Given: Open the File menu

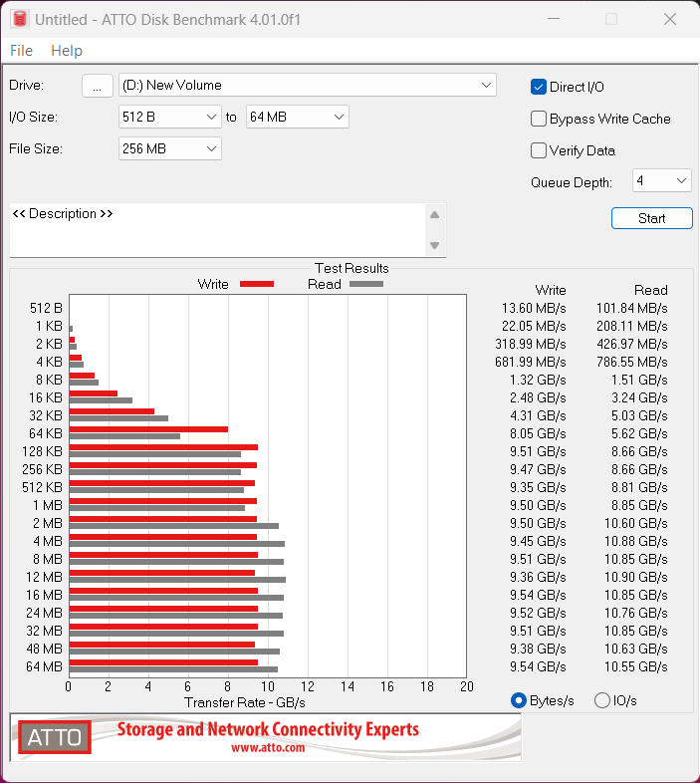Looking at the screenshot, I should click(21, 51).
